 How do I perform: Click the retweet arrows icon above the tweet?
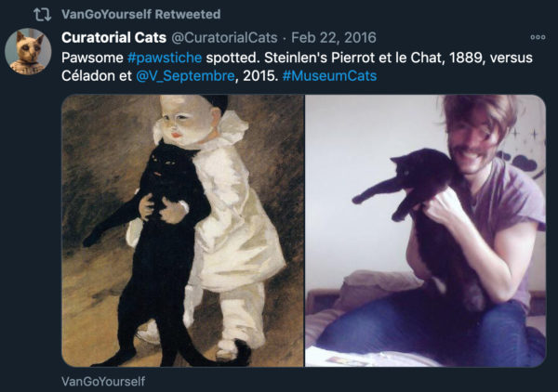43,15
